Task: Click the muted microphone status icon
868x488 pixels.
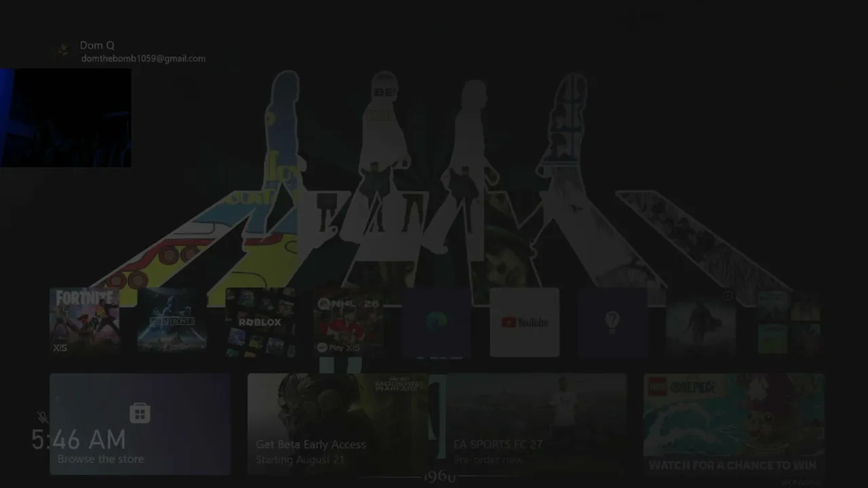Action: point(43,418)
